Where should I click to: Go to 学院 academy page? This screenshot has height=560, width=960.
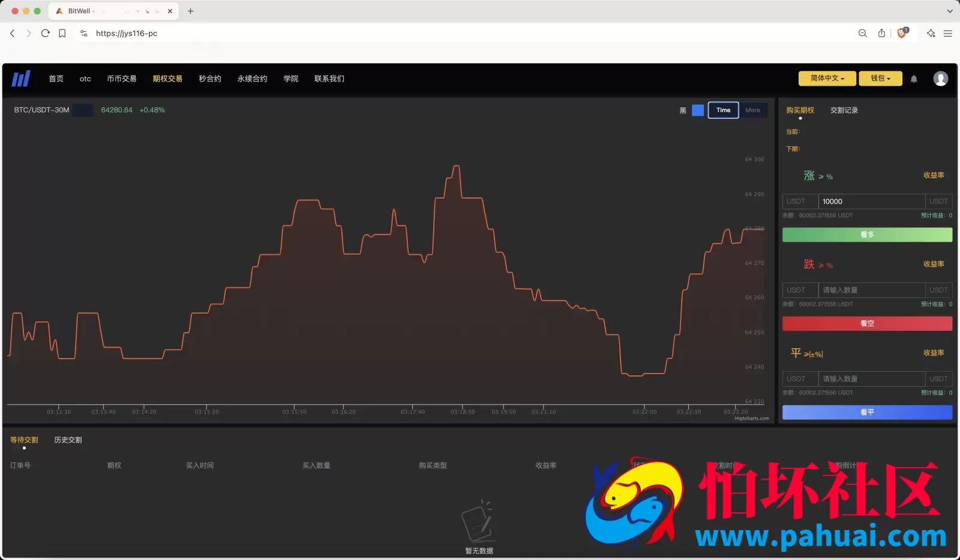(291, 79)
